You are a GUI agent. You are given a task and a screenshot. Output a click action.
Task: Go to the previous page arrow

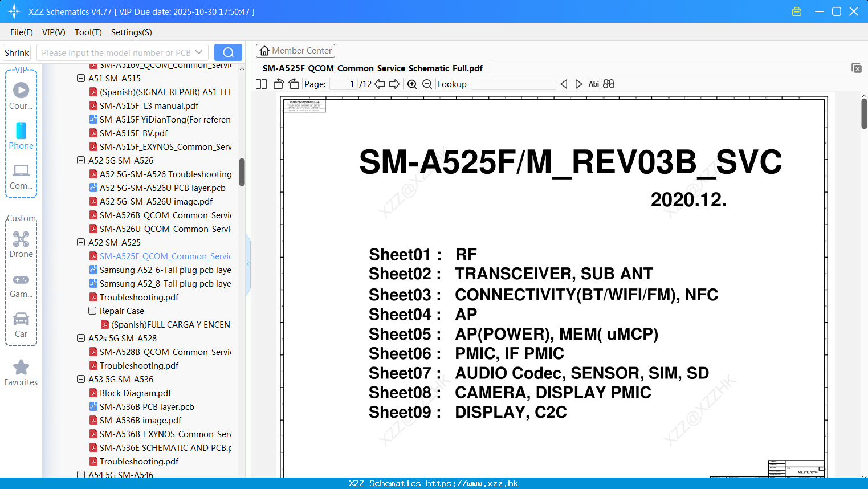click(x=380, y=84)
